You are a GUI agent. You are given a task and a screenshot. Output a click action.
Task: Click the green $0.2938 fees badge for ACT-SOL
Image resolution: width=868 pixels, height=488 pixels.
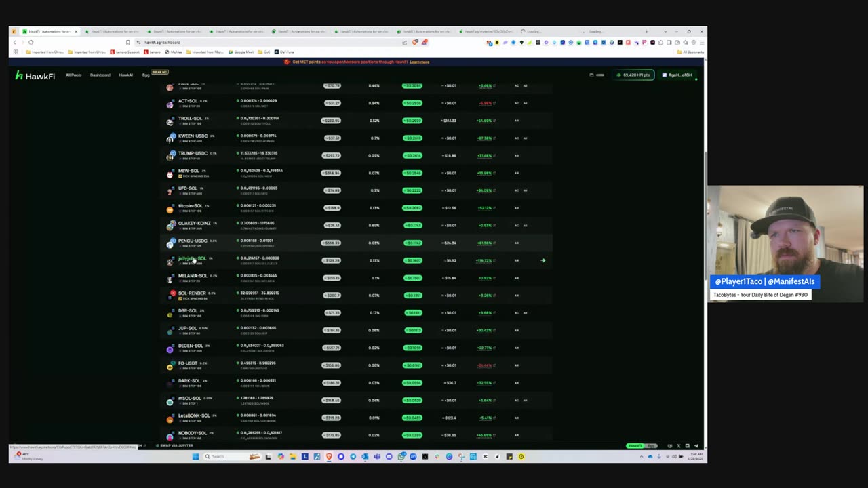412,103
